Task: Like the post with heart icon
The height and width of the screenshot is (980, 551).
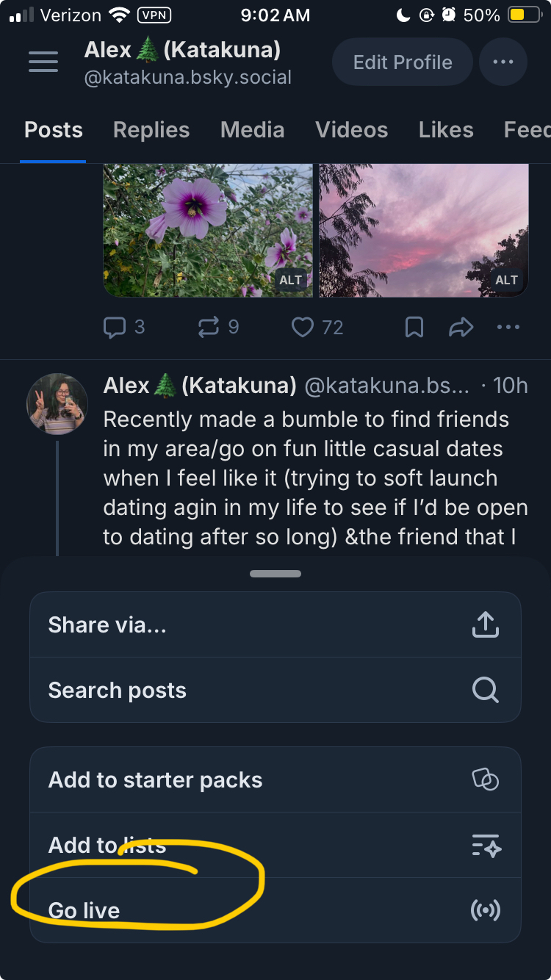Action: (x=303, y=327)
